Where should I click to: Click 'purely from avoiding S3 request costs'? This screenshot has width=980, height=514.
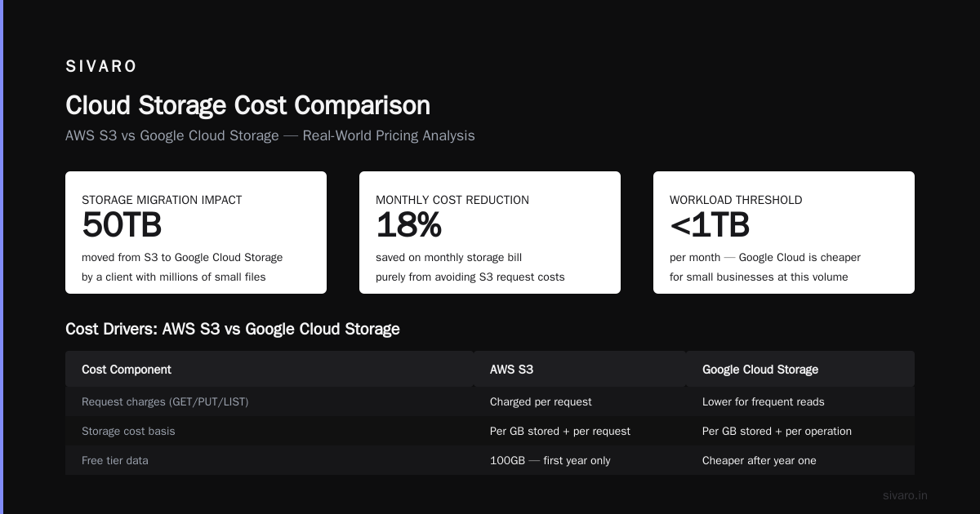point(470,277)
